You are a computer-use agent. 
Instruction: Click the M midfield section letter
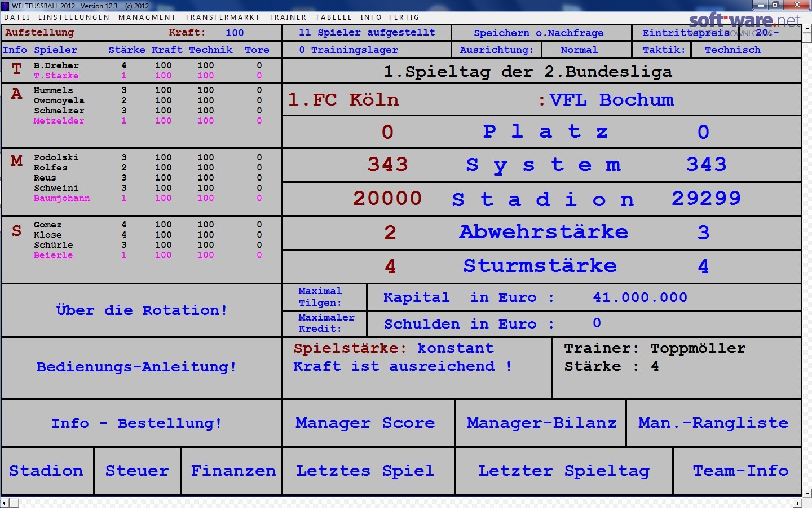point(17,161)
